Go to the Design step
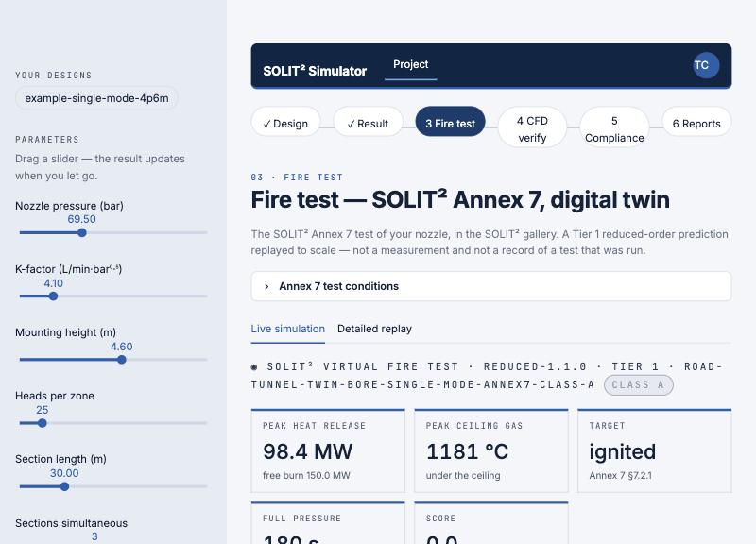Viewport: 756px width, 544px height. 286,124
